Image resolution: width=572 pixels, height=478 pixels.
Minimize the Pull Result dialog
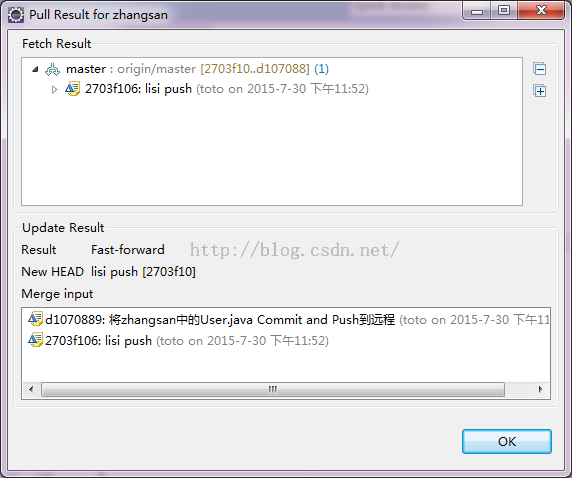pos(477,11)
